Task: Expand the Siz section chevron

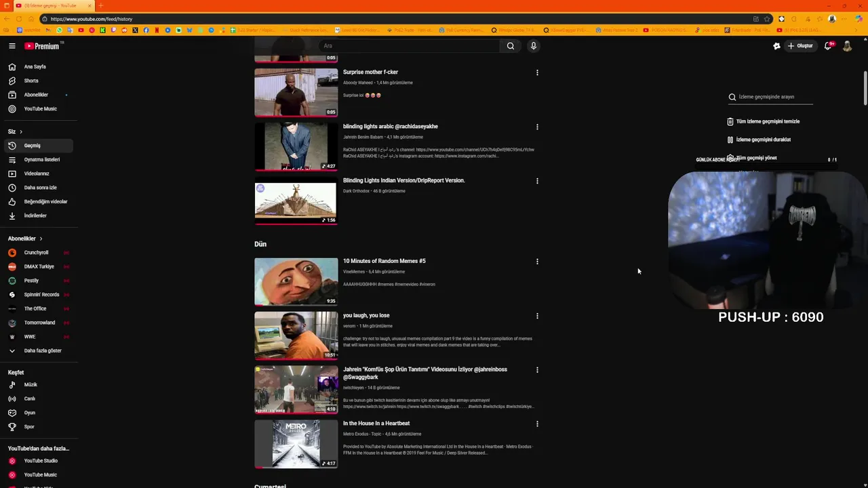Action: tap(21, 131)
